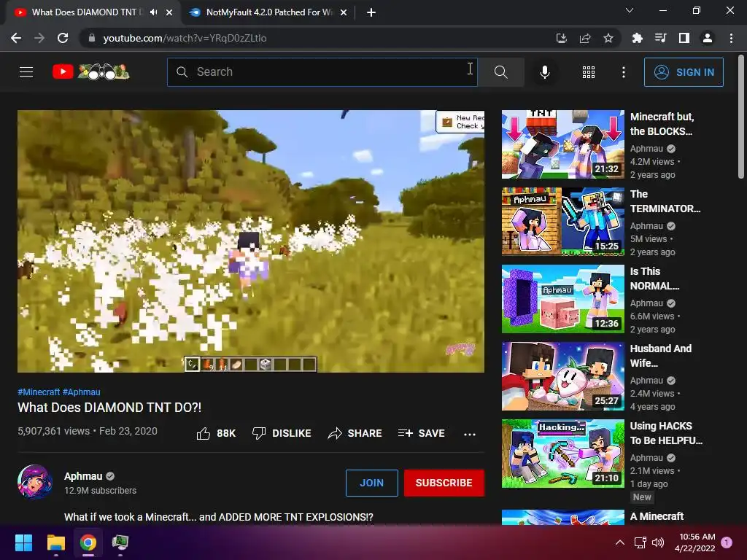Open a new tab with plus button

371,12
